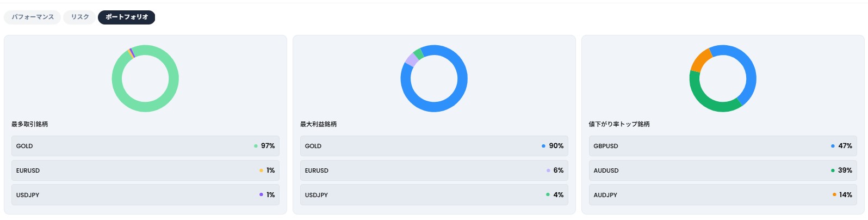
Task: Select the GBPUSD 47% row
Action: pos(723,146)
